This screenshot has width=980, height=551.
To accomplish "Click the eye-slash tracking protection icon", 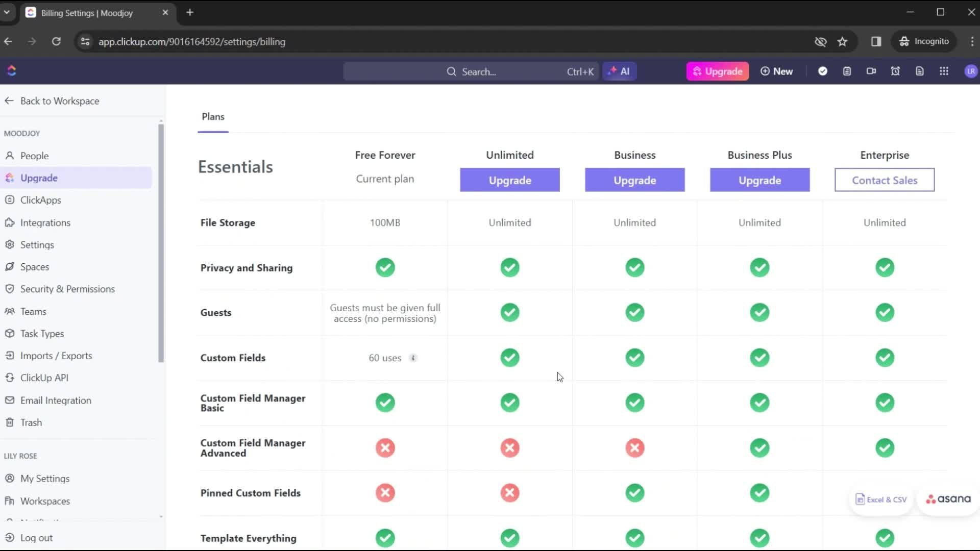I will (820, 41).
